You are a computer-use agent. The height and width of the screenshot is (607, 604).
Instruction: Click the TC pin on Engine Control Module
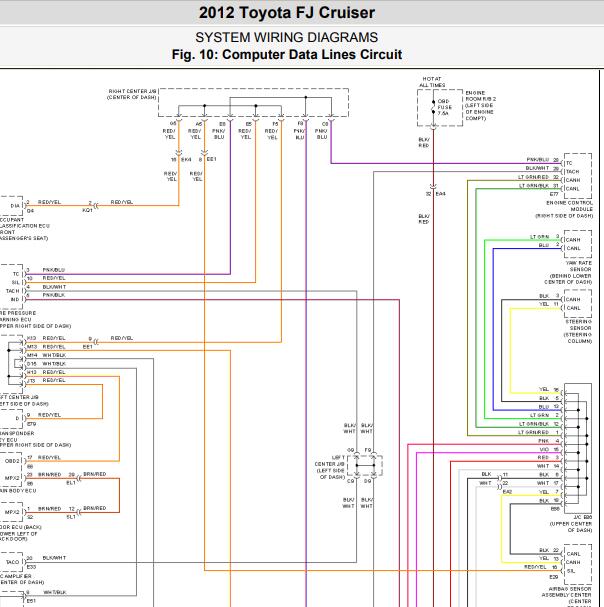pyautogui.click(x=569, y=161)
